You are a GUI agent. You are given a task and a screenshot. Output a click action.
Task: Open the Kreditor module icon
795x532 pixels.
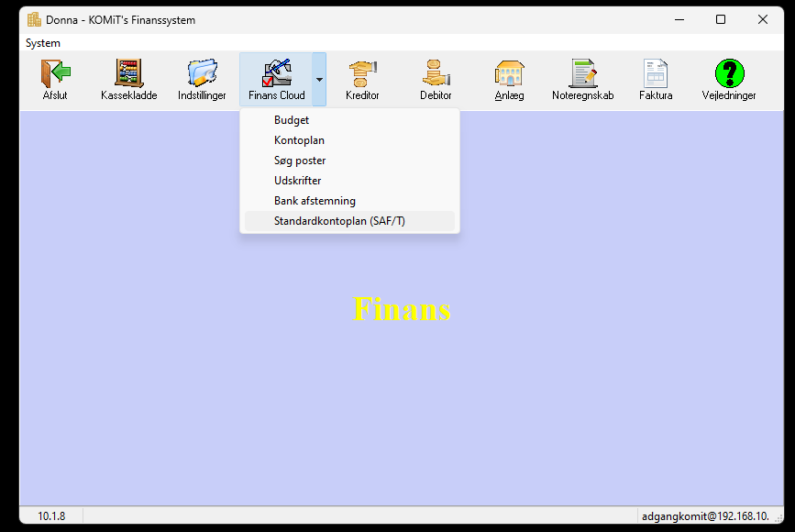tap(362, 73)
